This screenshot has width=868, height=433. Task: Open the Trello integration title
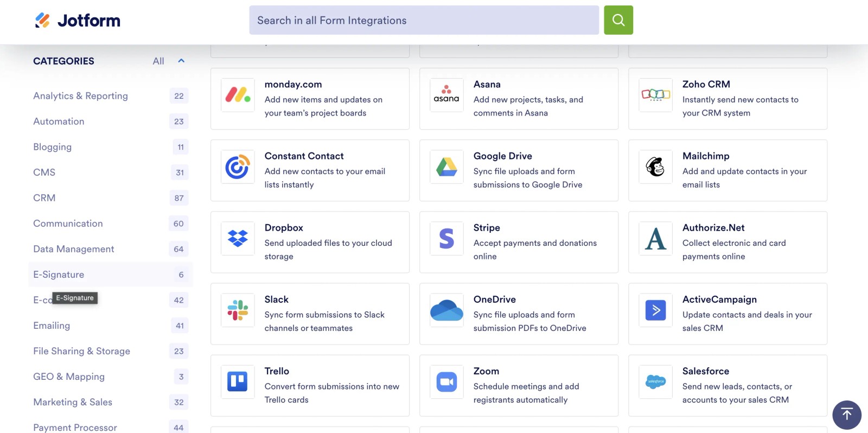point(277,371)
